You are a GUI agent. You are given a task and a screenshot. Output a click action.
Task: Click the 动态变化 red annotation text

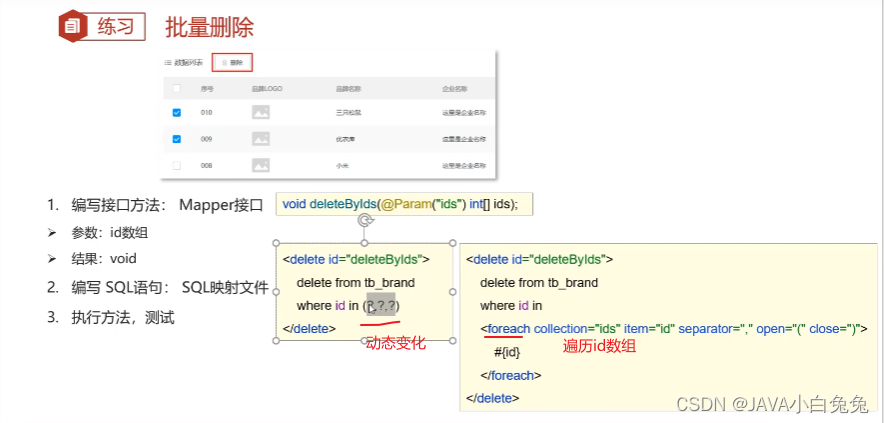396,343
